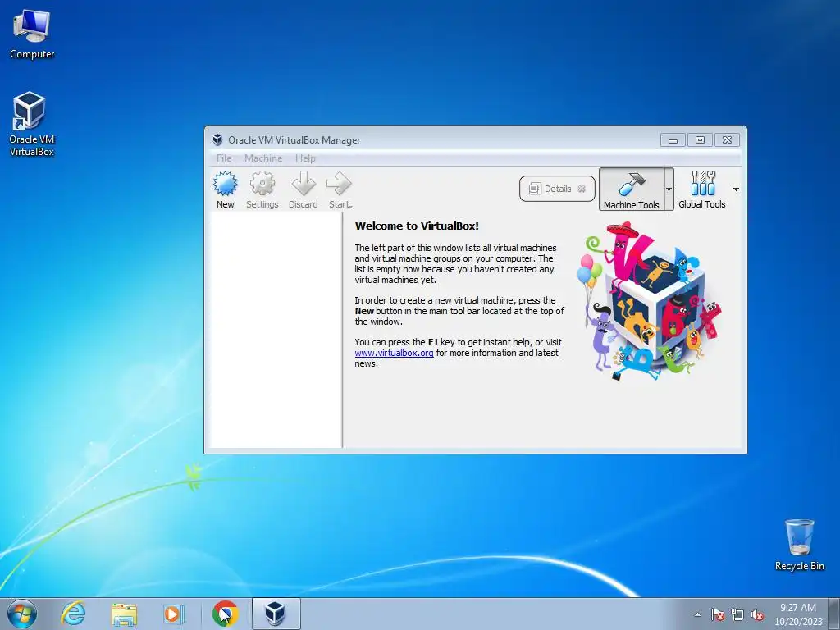Select the Oracle VM VirtualBox desktop shortcut
The height and width of the screenshot is (630, 840).
32,124
